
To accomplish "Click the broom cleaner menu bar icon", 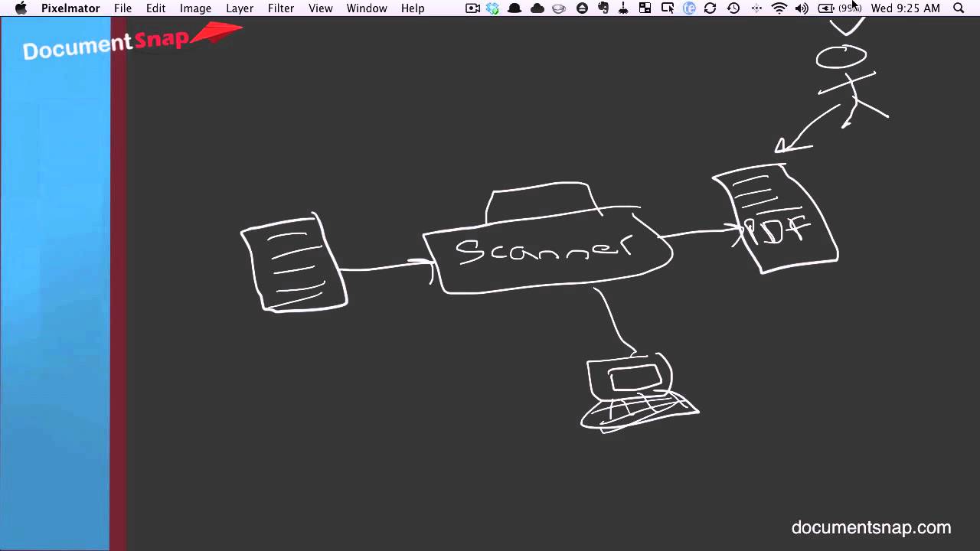I will (x=624, y=8).
